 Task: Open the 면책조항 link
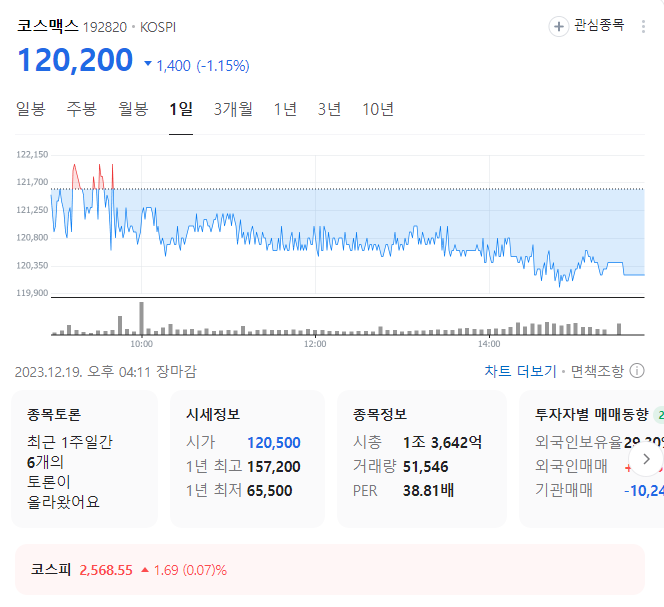point(597,371)
